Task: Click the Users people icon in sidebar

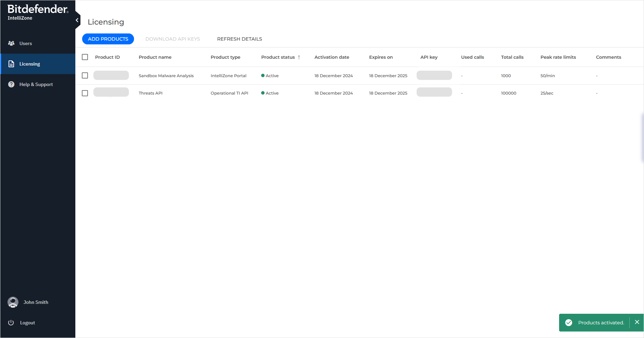Action: point(11,43)
